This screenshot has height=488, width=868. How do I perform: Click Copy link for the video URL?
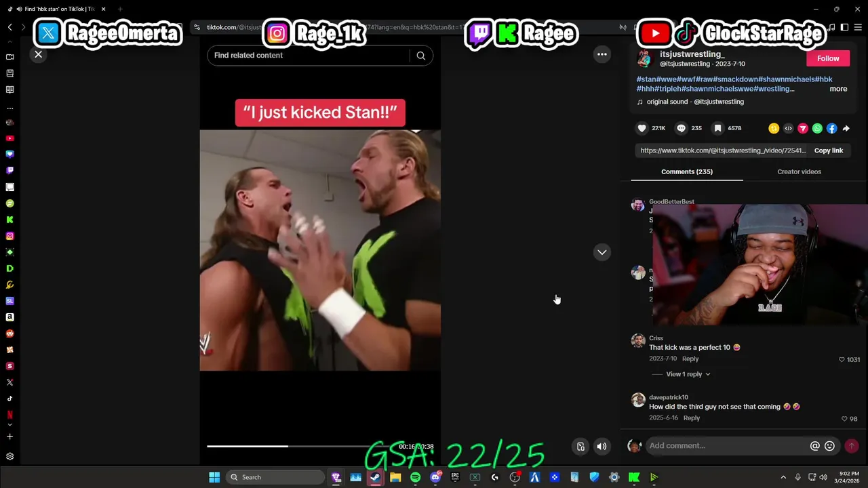point(828,150)
